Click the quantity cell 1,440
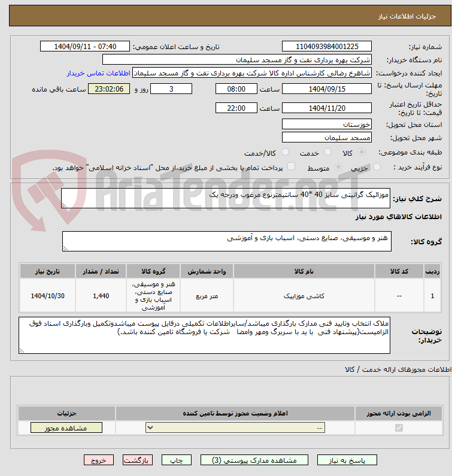Image resolution: width=452 pixels, height=476 pixels. click(101, 296)
